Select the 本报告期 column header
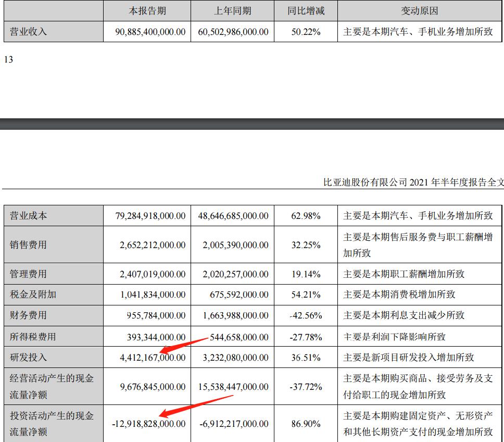 coord(146,9)
